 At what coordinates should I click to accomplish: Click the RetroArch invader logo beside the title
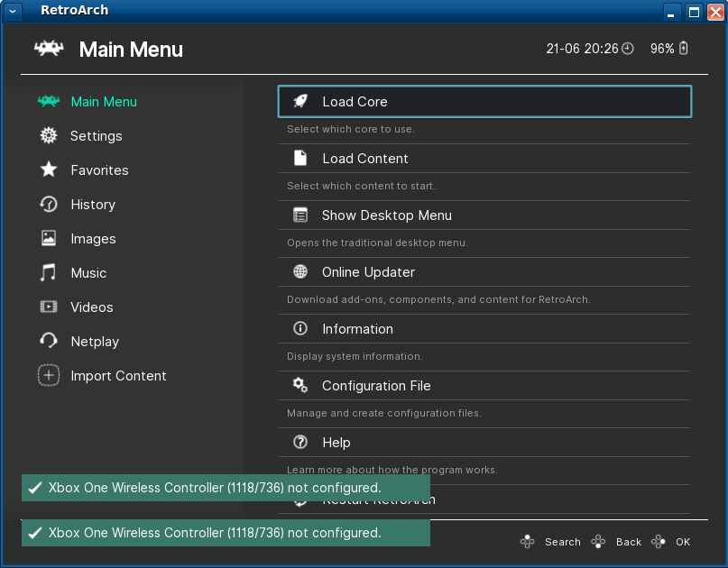coord(49,49)
